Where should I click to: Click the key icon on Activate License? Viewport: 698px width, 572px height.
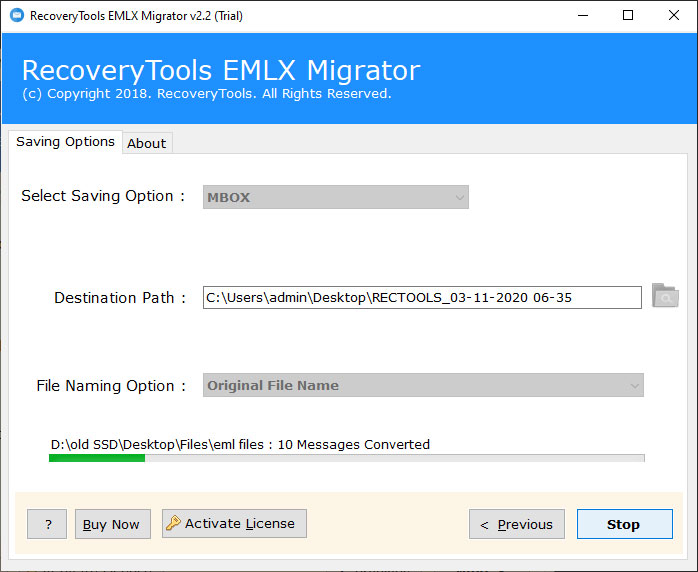[173, 523]
